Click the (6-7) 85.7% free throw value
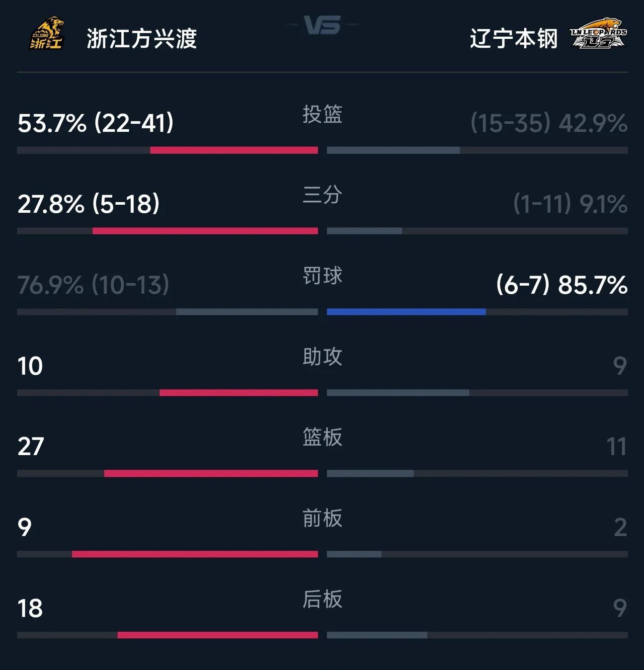 pos(562,285)
